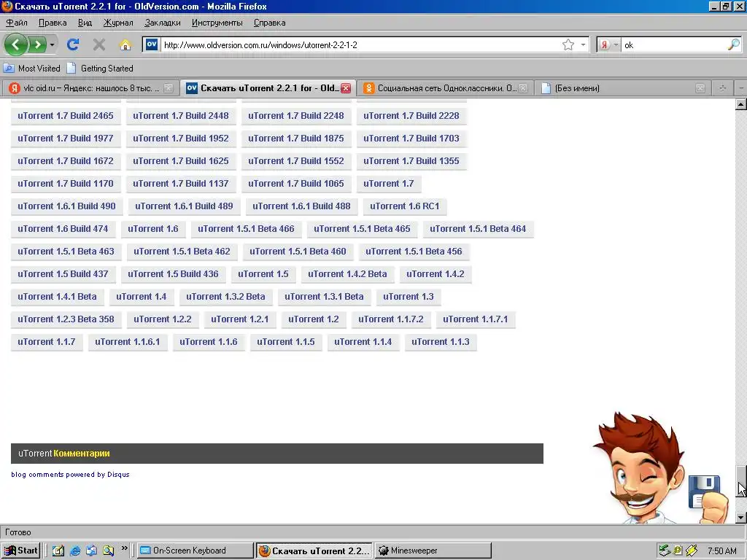Open the uTorrent 1.5 Build 436 link
Viewport: 747px width, 560px height.
point(173,274)
